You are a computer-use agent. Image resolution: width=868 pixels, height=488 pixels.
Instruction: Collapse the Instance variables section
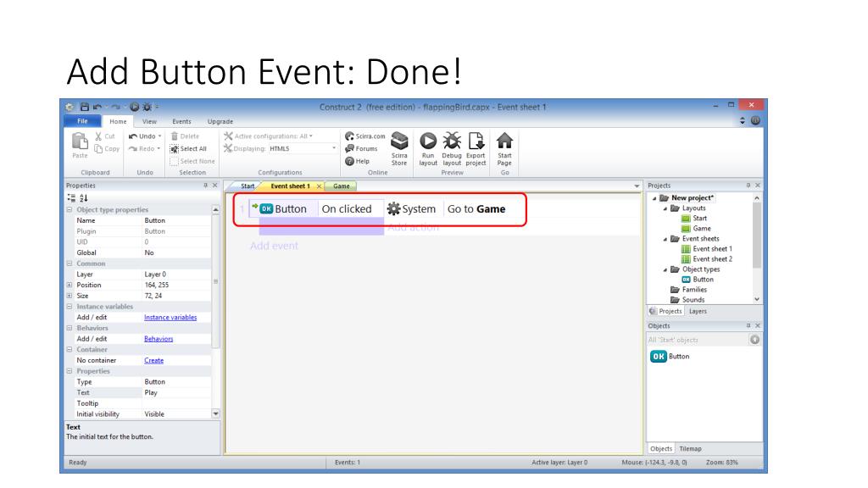70,307
